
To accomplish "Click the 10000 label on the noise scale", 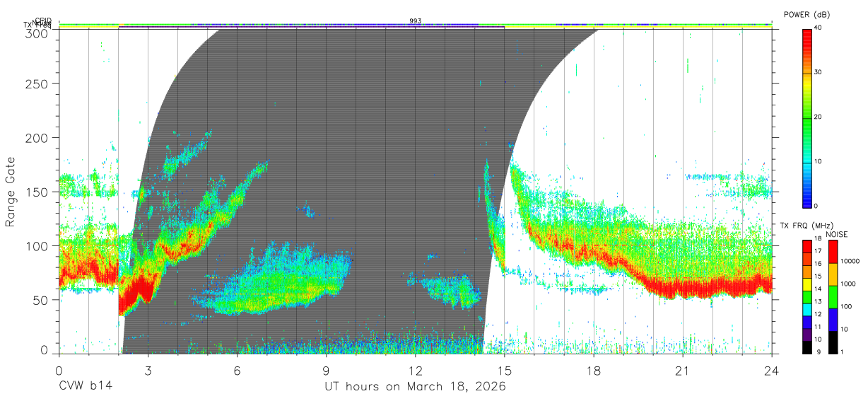I will point(850,260).
